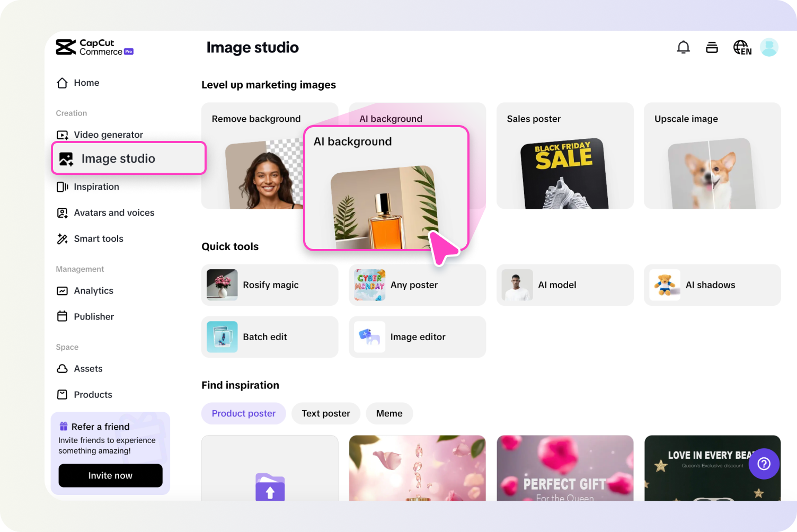Viewport: 797px width, 532px height.
Task: Open the EN language selector
Action: coord(742,47)
